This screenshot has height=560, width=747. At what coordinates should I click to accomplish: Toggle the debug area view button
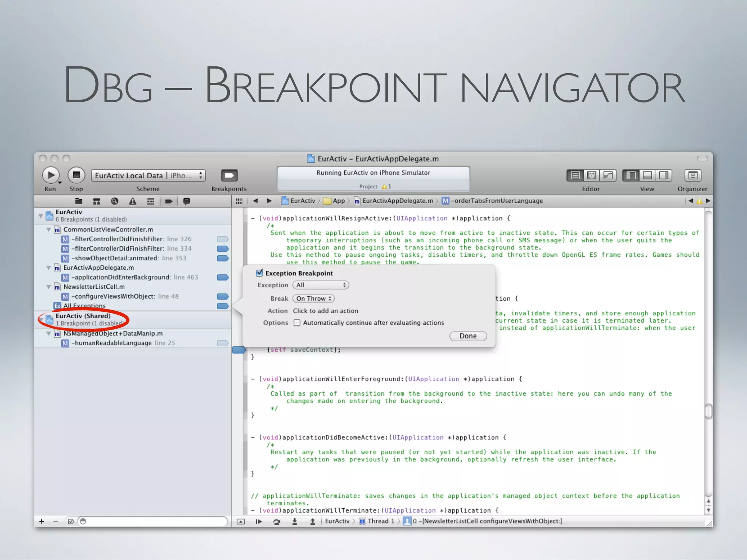click(x=647, y=176)
